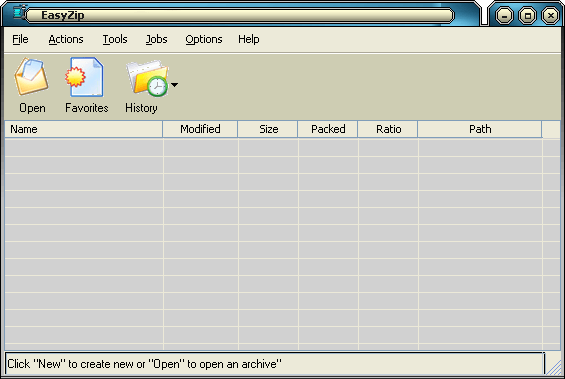
Task: Click the window resize grip corner
Action: click(x=553, y=367)
